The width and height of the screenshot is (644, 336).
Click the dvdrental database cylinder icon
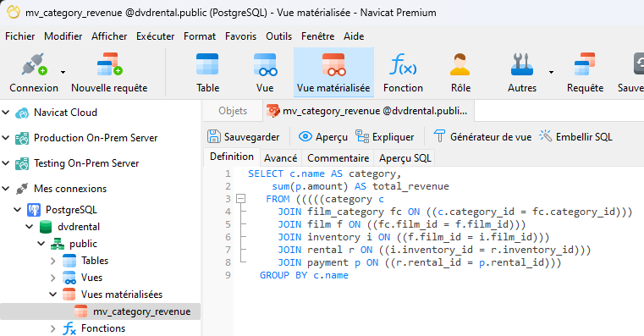click(x=46, y=227)
